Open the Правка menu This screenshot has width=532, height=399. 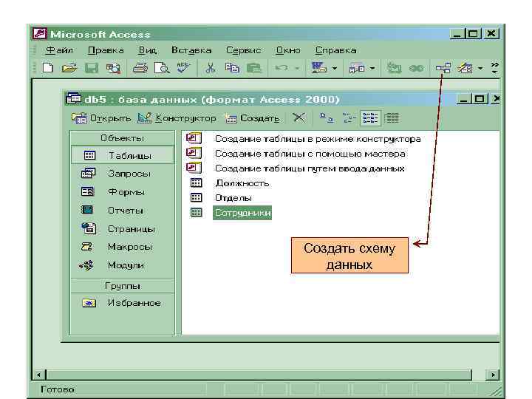tap(106, 50)
